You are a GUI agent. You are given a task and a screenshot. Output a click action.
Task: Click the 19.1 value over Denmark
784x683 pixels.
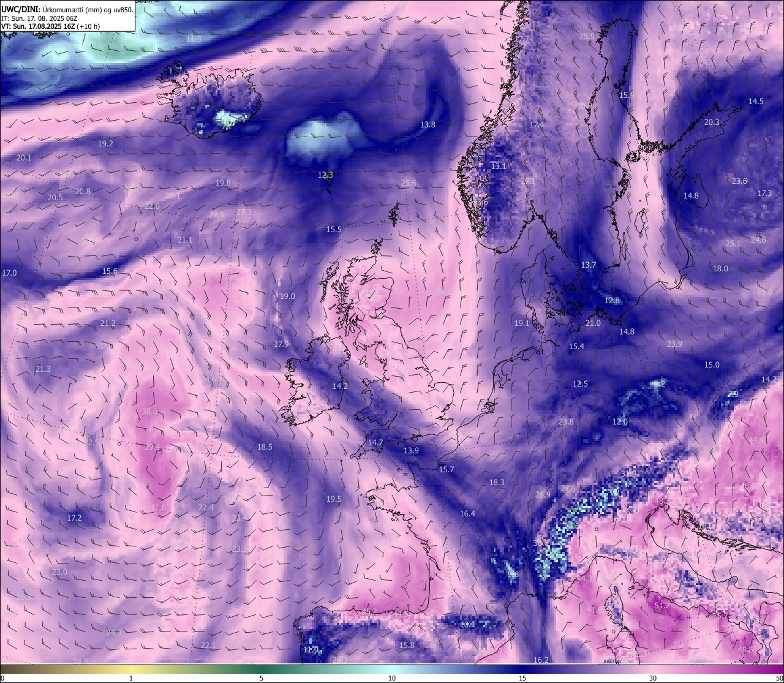pyautogui.click(x=522, y=323)
